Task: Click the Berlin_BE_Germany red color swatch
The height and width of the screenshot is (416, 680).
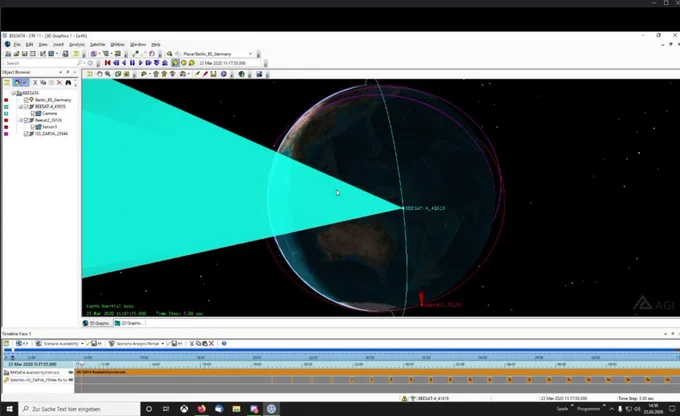Action: coord(6,100)
